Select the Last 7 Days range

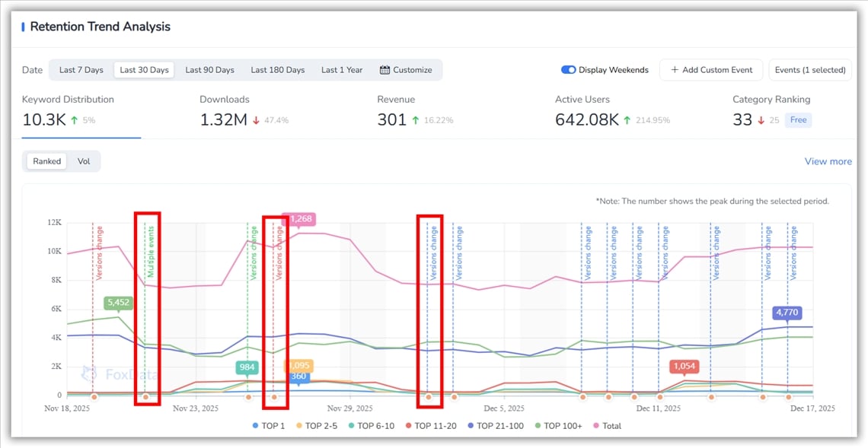81,70
